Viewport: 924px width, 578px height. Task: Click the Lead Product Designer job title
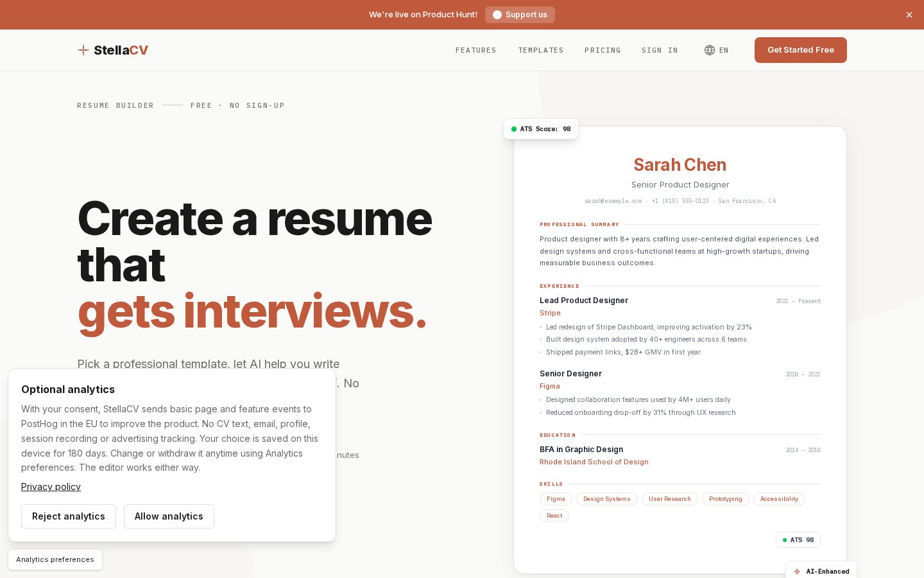point(584,301)
